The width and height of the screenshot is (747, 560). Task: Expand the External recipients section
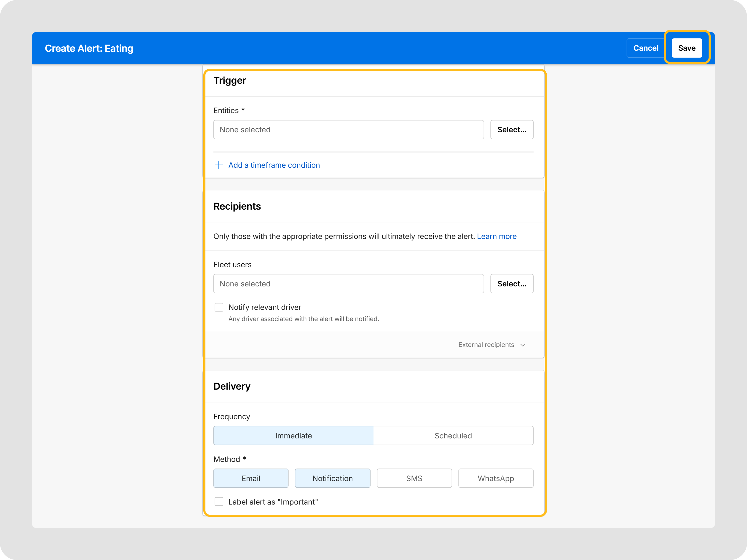pos(491,345)
